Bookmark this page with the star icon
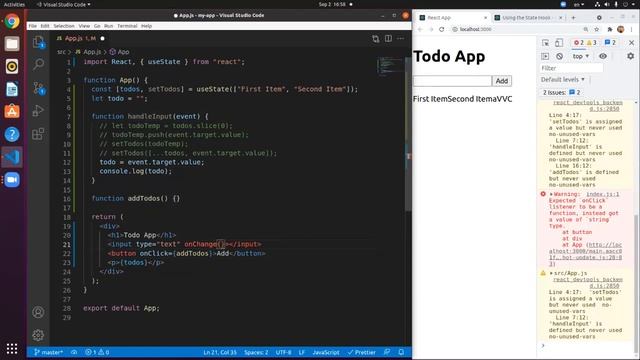This screenshot has height=360, width=640. (x=597, y=29)
